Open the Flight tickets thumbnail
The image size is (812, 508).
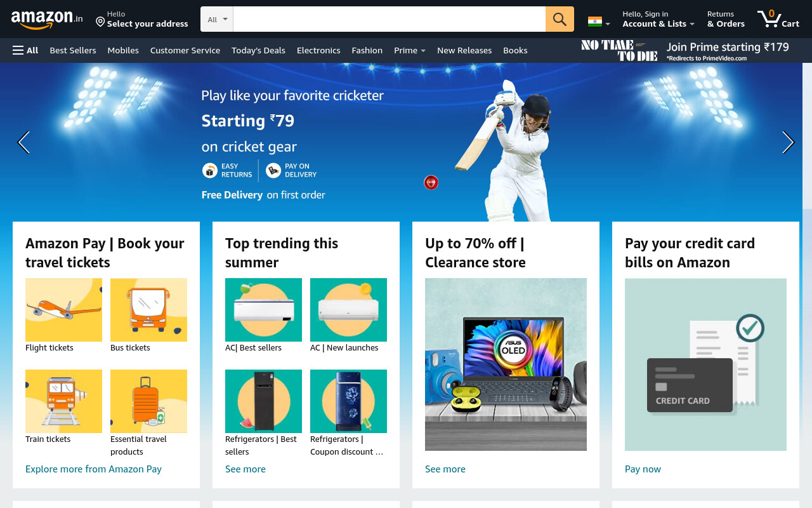(x=63, y=310)
